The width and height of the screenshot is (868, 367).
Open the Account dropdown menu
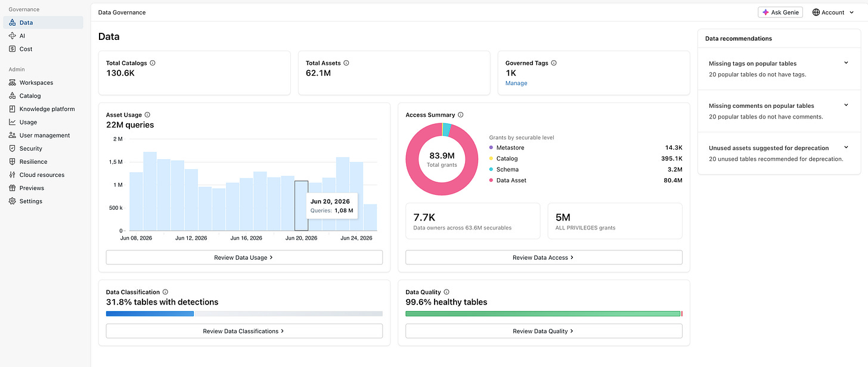coord(833,12)
